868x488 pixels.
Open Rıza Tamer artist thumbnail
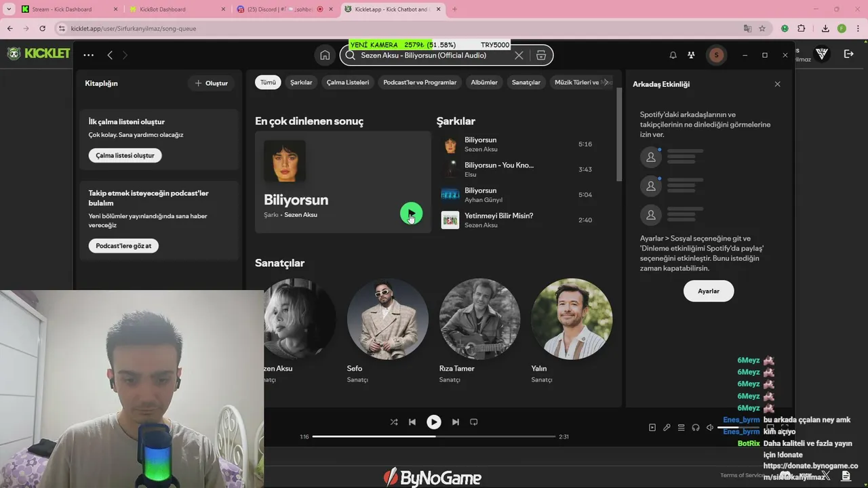pyautogui.click(x=480, y=319)
